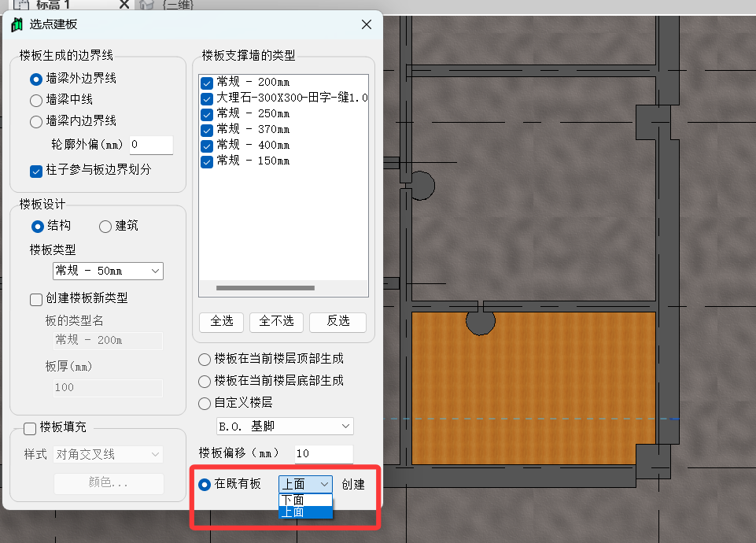Choose 结构 floor design option

38,226
